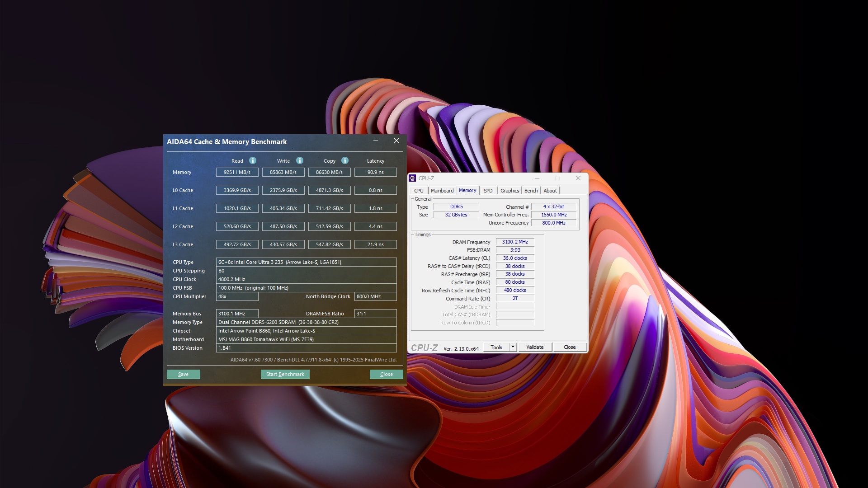Click the Memory Latency value 90.9 ns
Viewport: 868px width, 488px height.
point(376,172)
